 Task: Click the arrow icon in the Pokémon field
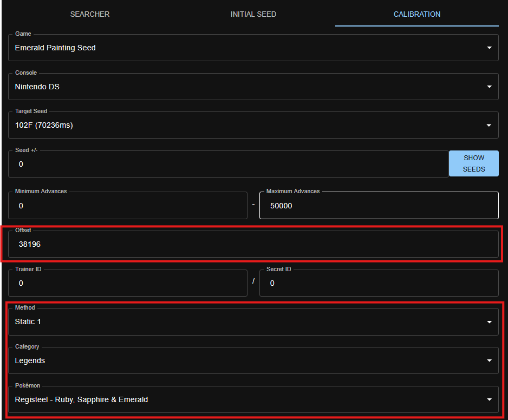click(x=489, y=400)
